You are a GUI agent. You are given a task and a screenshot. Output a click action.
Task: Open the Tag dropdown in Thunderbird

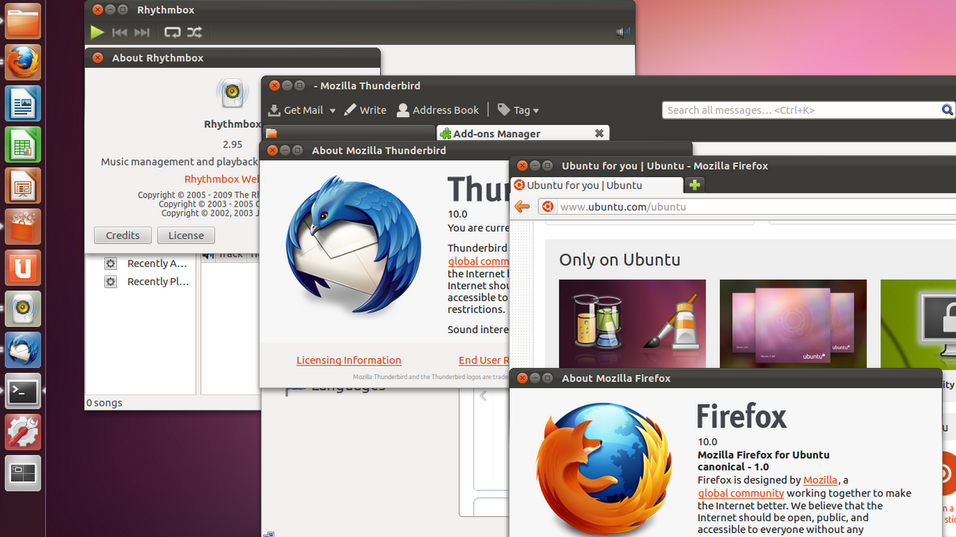click(x=518, y=110)
